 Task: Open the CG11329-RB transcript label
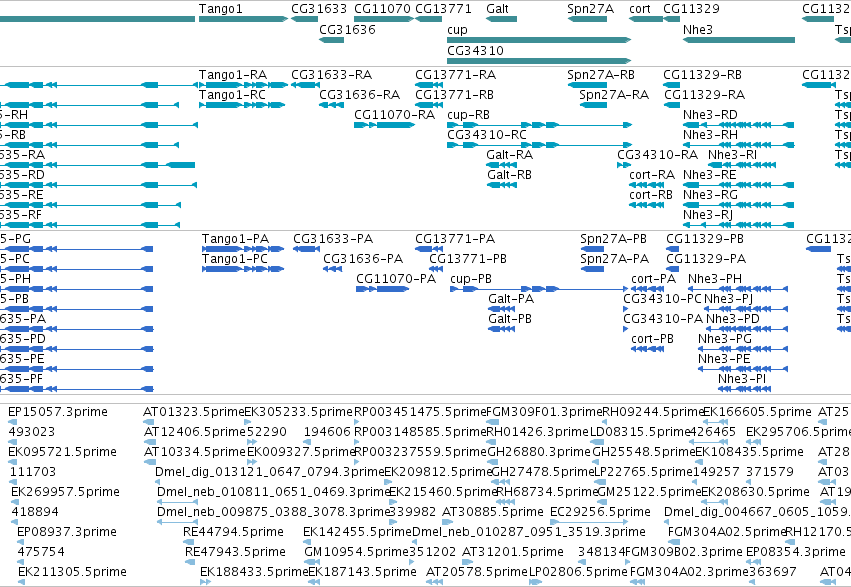pyautogui.click(x=702, y=74)
